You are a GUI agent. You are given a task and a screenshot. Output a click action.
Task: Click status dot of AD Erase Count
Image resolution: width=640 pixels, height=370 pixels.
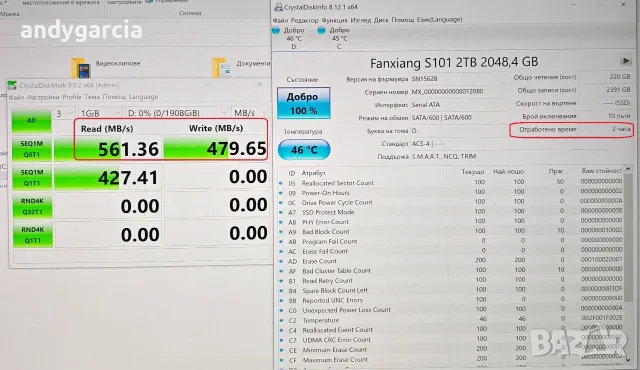[x=281, y=261]
